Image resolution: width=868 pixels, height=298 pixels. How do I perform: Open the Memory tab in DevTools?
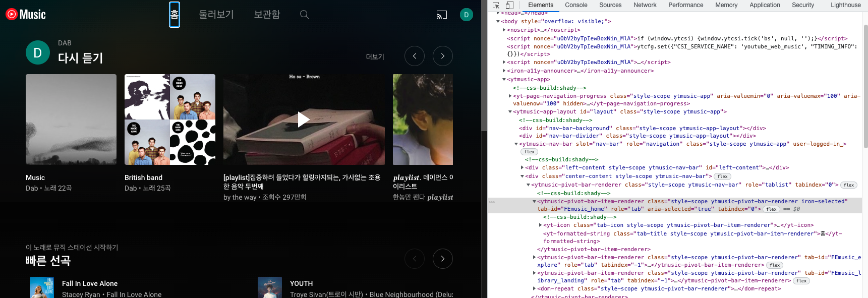[726, 5]
